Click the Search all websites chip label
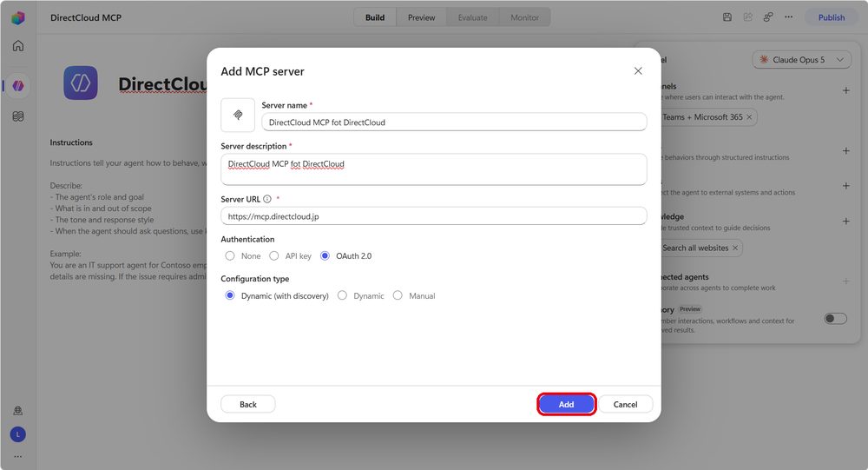868x470 pixels. 695,248
